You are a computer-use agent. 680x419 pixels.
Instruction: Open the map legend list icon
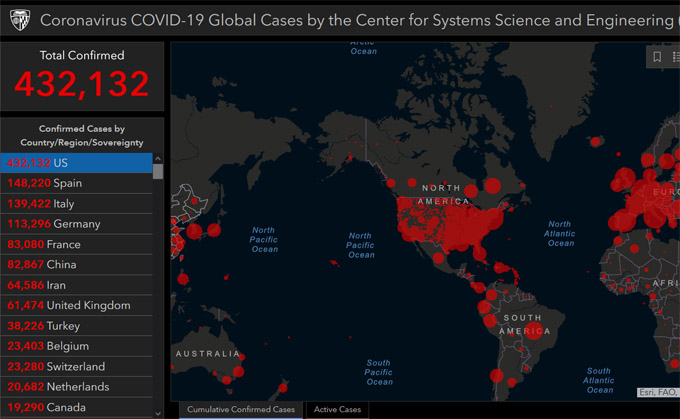tap(676, 57)
